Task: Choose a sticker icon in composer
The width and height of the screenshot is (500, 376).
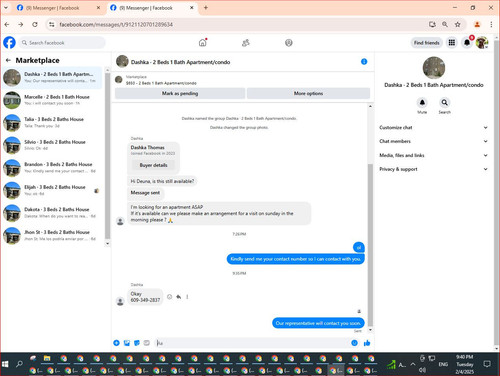Action: click(137, 343)
